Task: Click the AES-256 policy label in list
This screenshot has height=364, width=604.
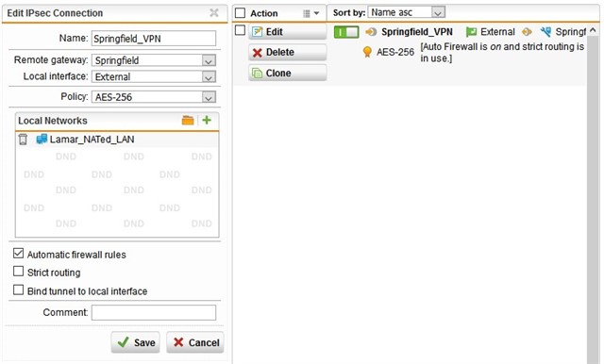Action: (395, 52)
